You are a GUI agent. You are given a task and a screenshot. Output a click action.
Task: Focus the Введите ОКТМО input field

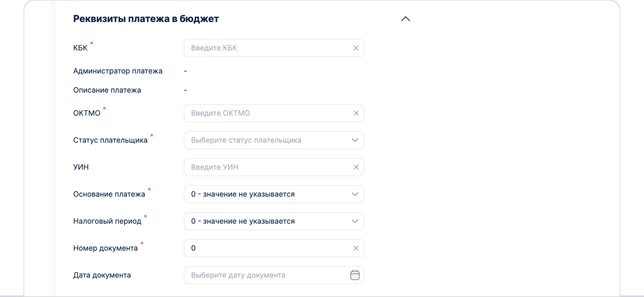(268, 113)
